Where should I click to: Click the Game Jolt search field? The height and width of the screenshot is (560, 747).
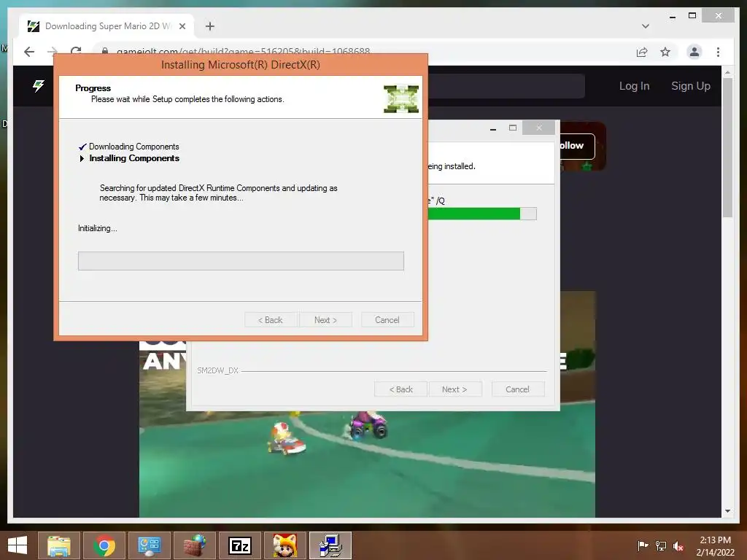[x=506, y=86]
